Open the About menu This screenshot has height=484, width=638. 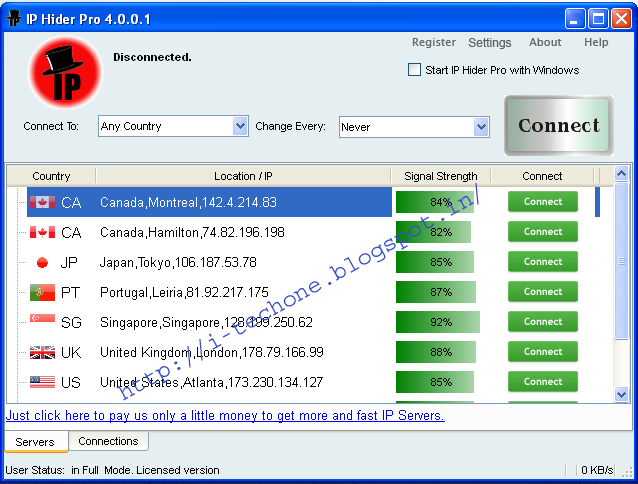point(545,42)
